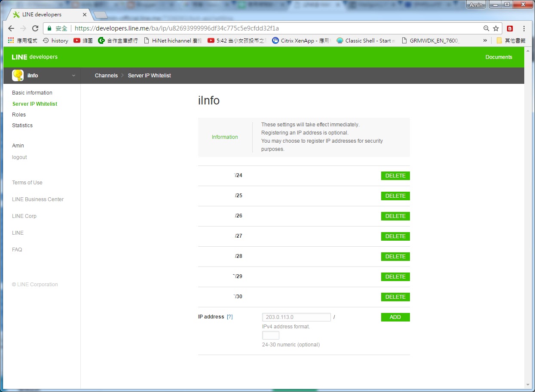Open Documents link in header

(499, 57)
